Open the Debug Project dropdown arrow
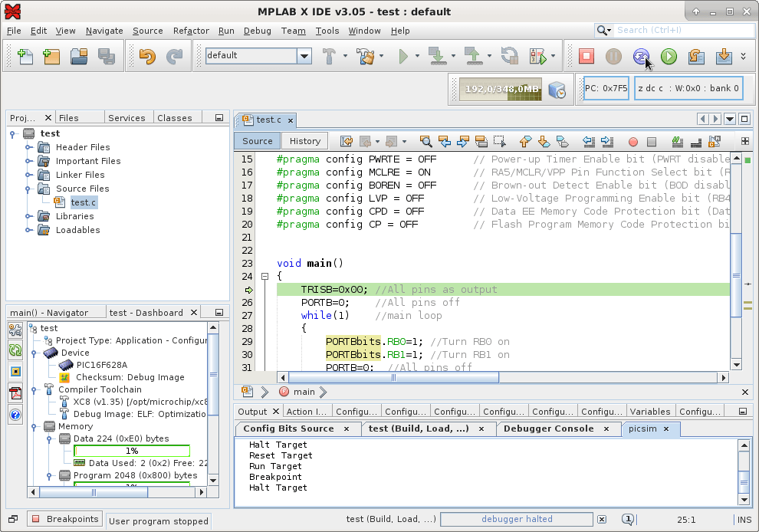Image resolution: width=759 pixels, height=532 pixels. click(554, 56)
